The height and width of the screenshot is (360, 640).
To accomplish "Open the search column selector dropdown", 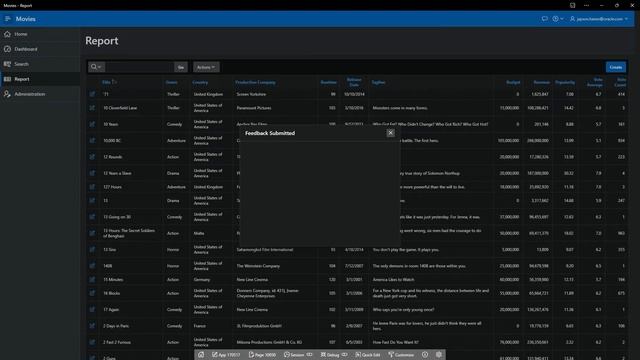I will (97, 67).
